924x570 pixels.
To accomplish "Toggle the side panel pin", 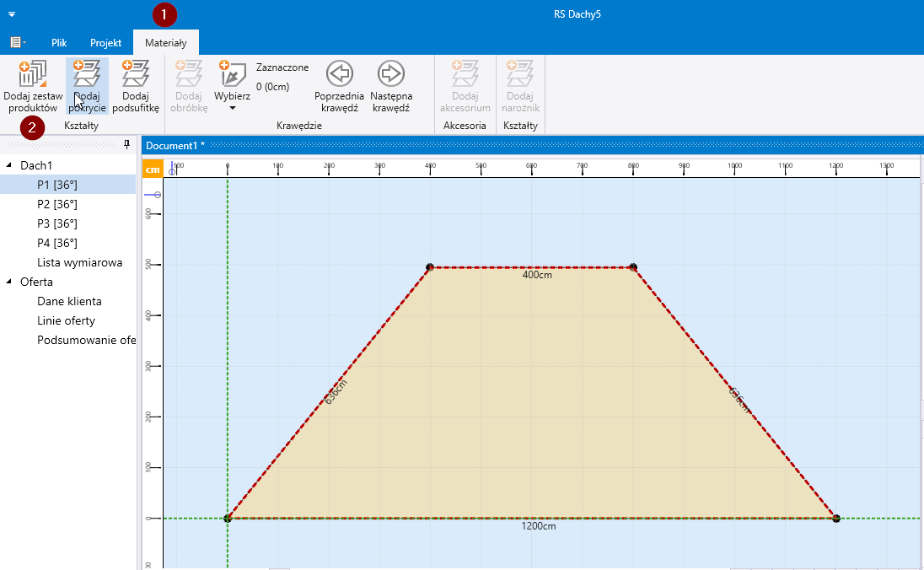I will click(x=127, y=145).
